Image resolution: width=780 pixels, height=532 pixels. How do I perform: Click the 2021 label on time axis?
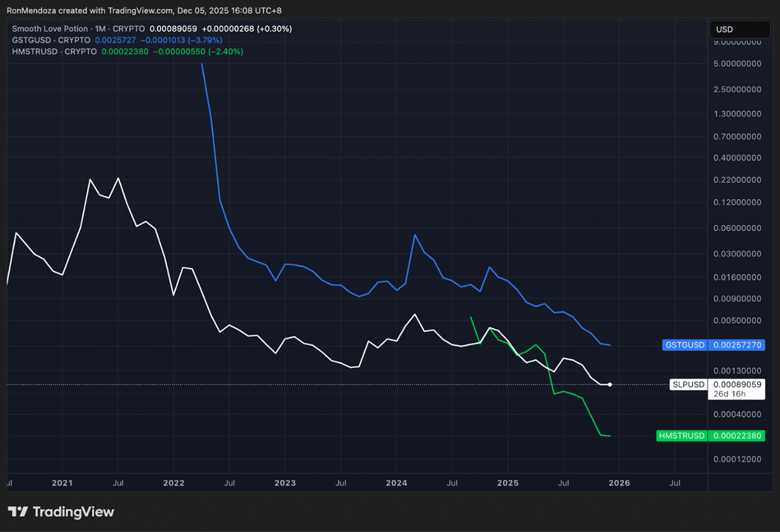(62, 483)
